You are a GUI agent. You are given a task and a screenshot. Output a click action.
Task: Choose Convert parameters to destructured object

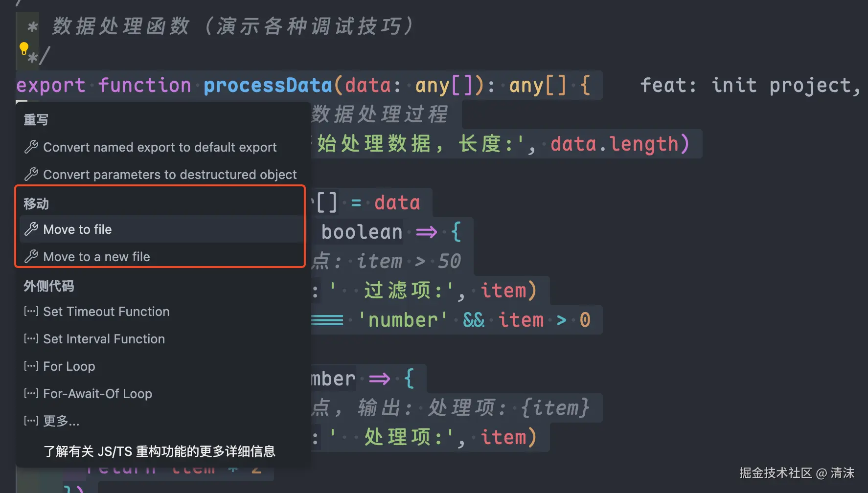pyautogui.click(x=170, y=175)
